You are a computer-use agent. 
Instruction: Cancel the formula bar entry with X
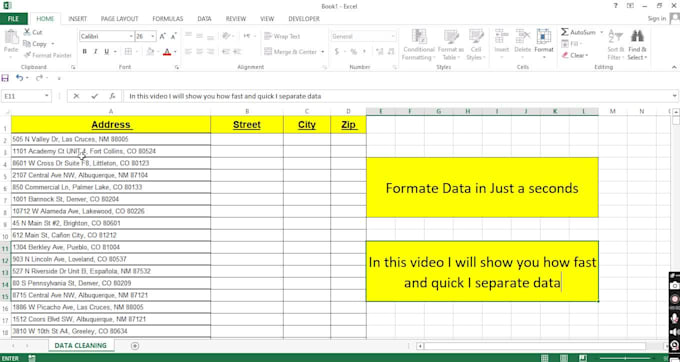pos(76,96)
